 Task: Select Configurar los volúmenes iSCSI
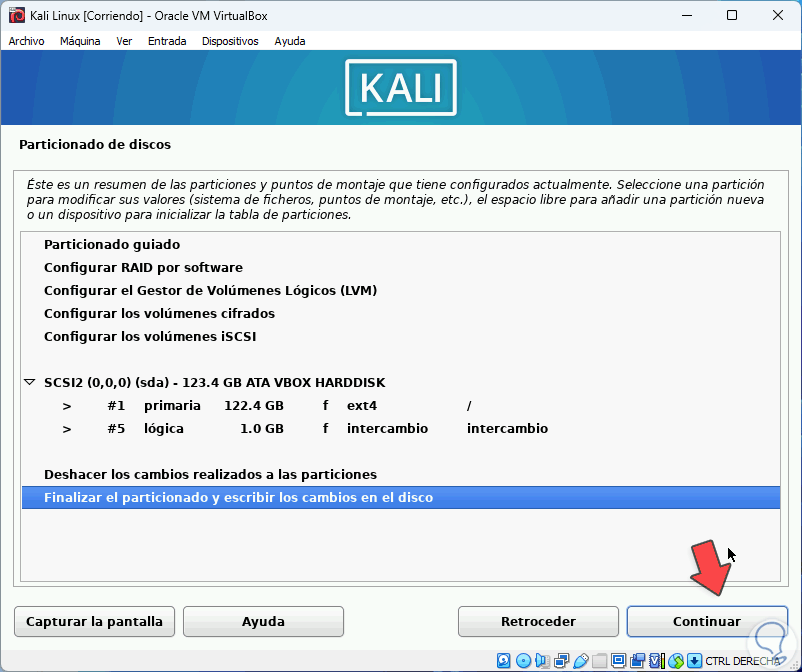401,337
